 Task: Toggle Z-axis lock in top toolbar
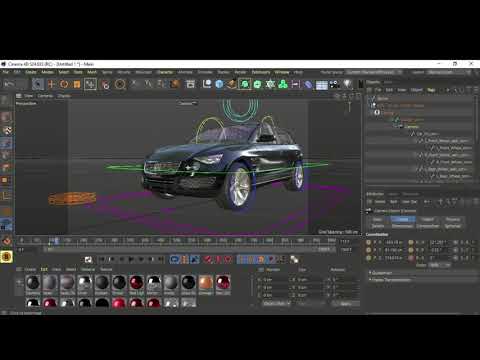161,84
